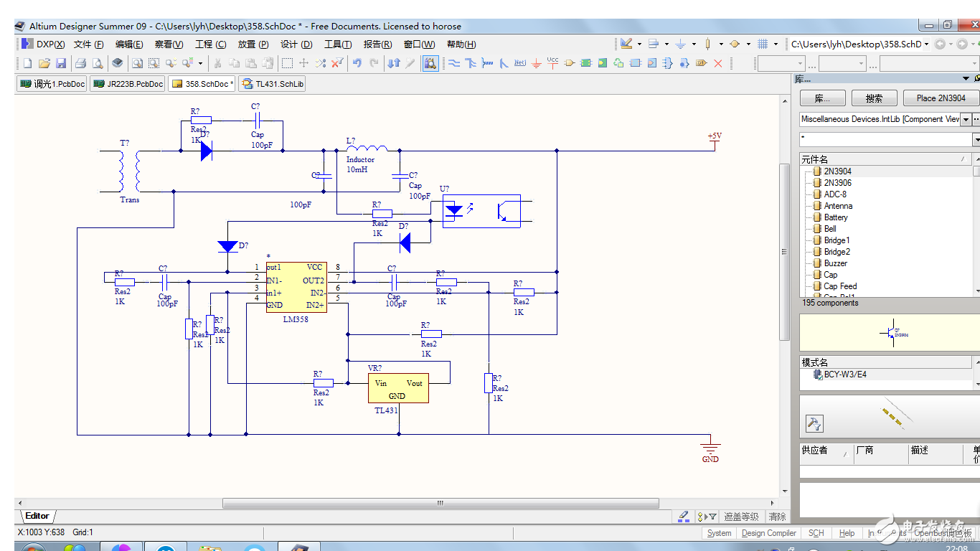Open the zoom selected dropdown arrow
Image resolution: width=980 pixels, height=551 pixels.
coord(201,63)
